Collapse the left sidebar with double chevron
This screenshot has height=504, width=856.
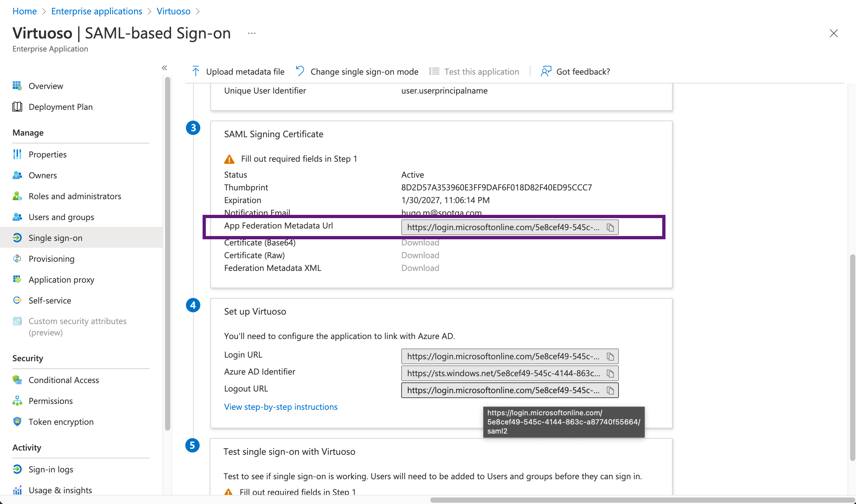(x=164, y=67)
